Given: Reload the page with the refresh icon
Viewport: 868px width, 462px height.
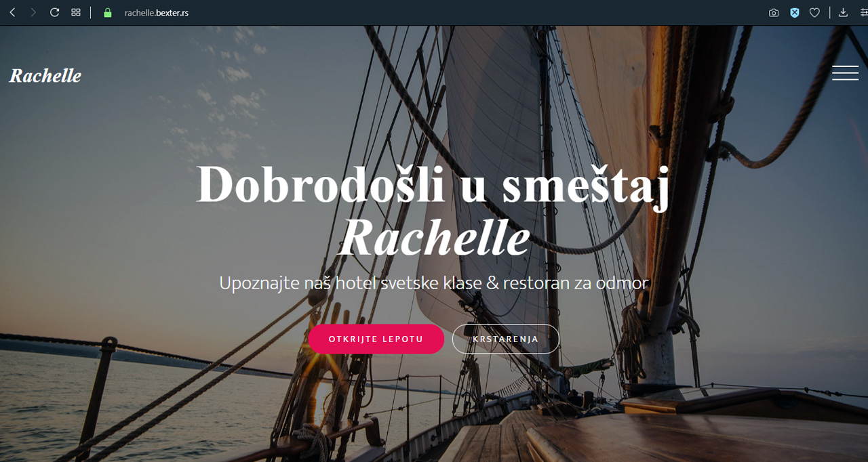Looking at the screenshot, I should pyautogui.click(x=54, y=12).
